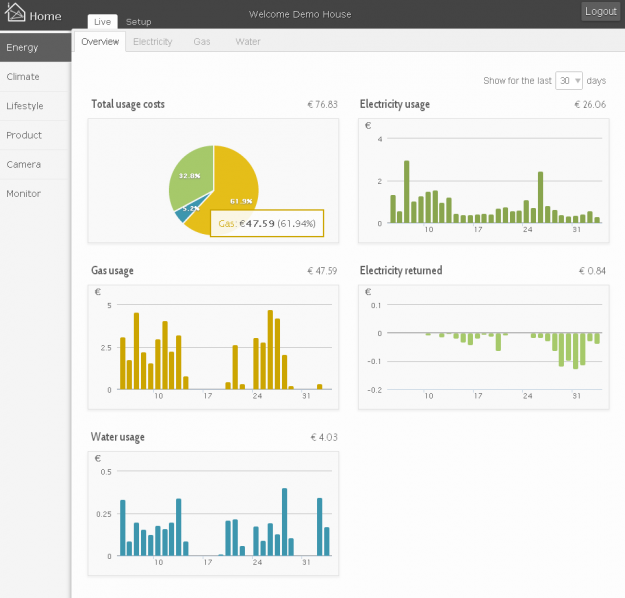625x598 pixels.
Task: Open Monitor in the sidebar
Action: pyautogui.click(x=24, y=193)
